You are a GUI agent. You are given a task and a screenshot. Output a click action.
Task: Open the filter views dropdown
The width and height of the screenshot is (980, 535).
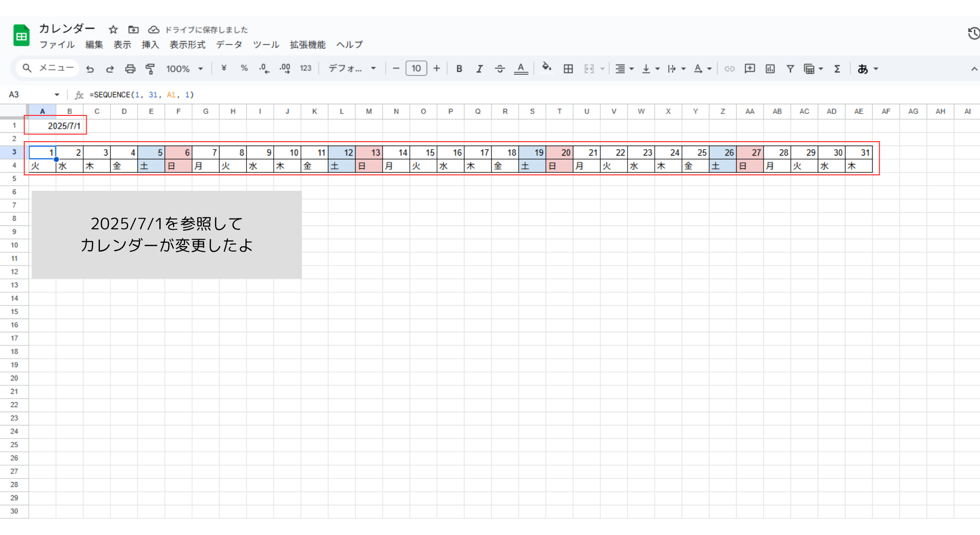(x=813, y=69)
